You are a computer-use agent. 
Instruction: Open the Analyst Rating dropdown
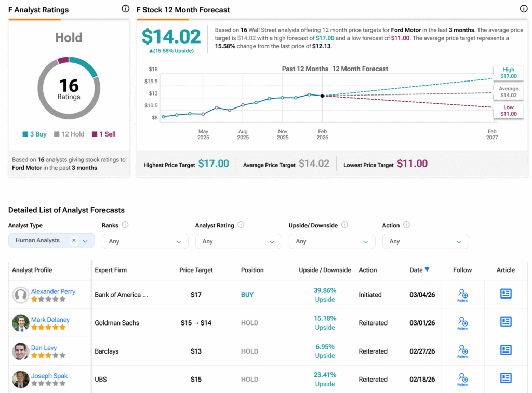238,241
